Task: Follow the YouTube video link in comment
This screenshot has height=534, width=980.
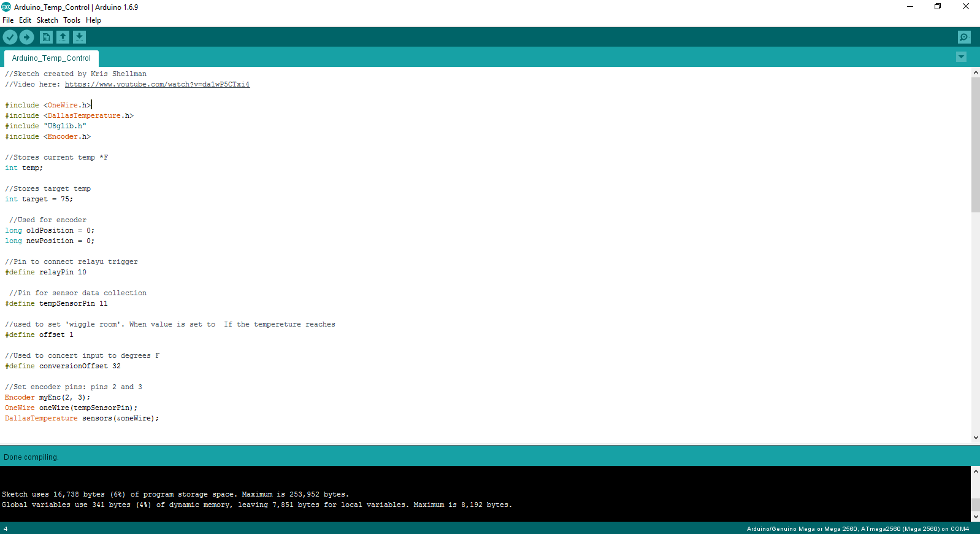Action: (x=157, y=85)
